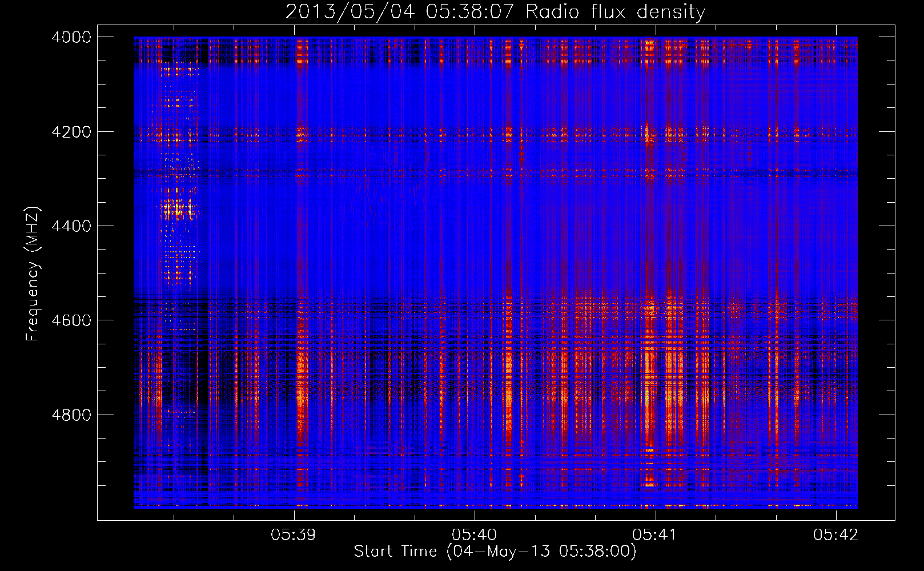Image resolution: width=924 pixels, height=571 pixels.
Task: Select the 4200 frequency axis label
Action: [71, 132]
